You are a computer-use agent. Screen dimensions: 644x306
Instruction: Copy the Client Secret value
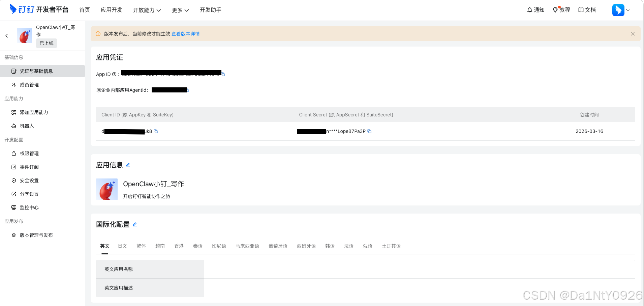click(x=369, y=131)
